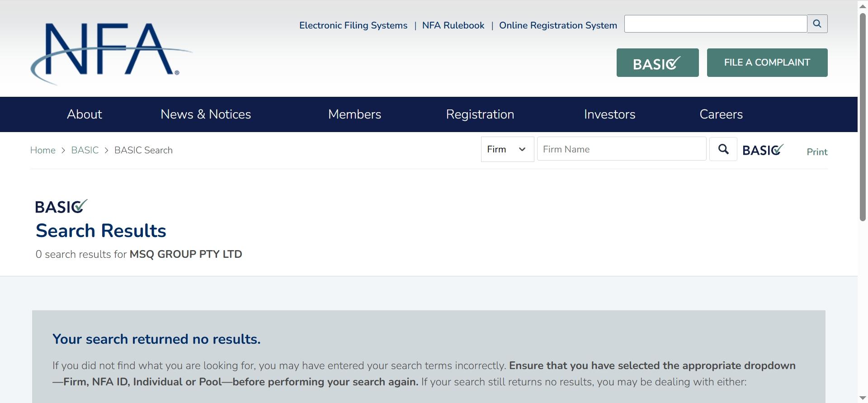Screen dimensions: 868x403
Task: Click the File a Complaint button
Action: pos(767,62)
